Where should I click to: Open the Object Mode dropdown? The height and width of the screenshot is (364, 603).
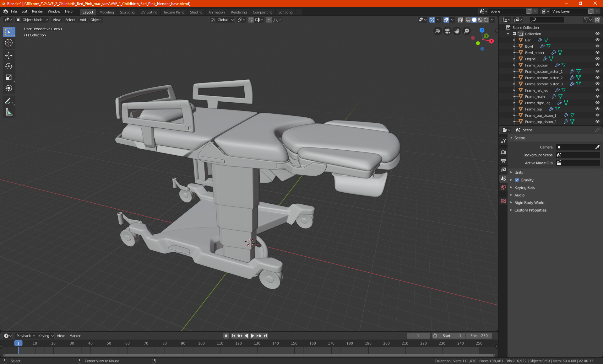point(32,20)
